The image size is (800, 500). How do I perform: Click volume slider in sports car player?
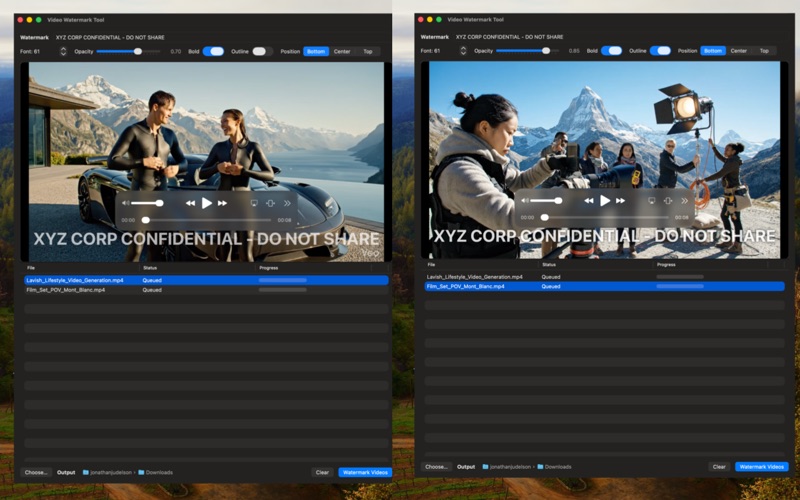(x=147, y=203)
